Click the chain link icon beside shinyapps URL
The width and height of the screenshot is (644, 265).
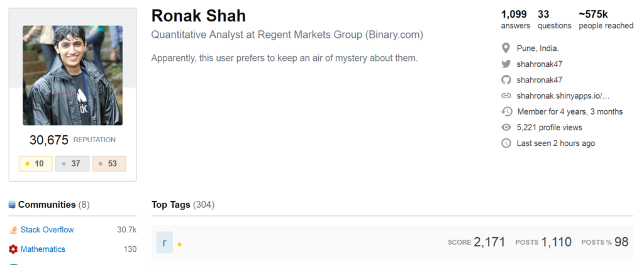506,96
